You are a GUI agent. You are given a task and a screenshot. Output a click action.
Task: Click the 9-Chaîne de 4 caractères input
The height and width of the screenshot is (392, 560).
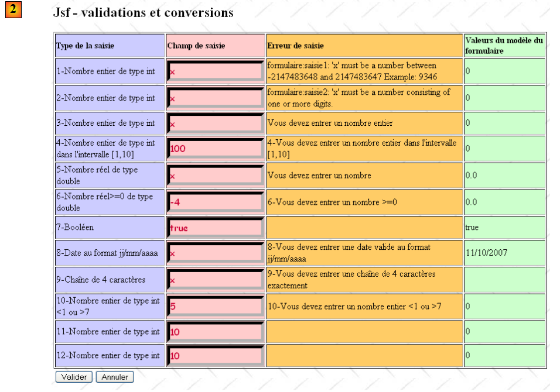click(215, 280)
